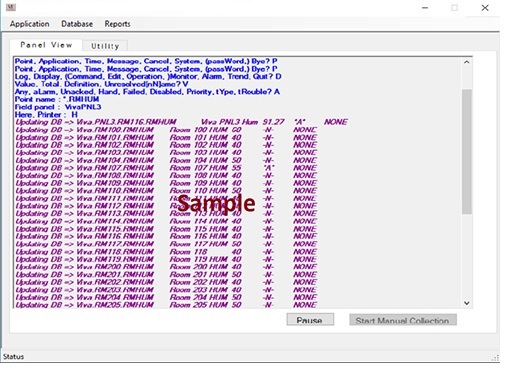Viewport: 508px width, 371px height.
Task: Click the Viva.RM119.RMHUM log row
Action: [166, 259]
